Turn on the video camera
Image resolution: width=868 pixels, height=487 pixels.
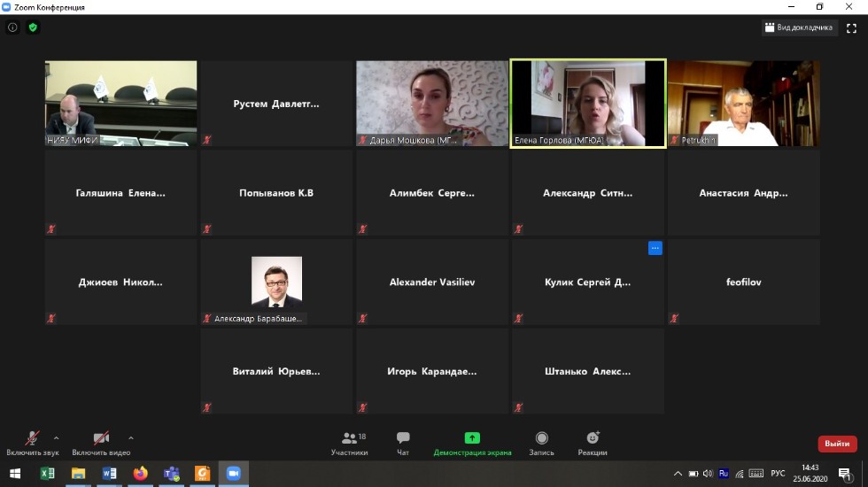(x=101, y=440)
